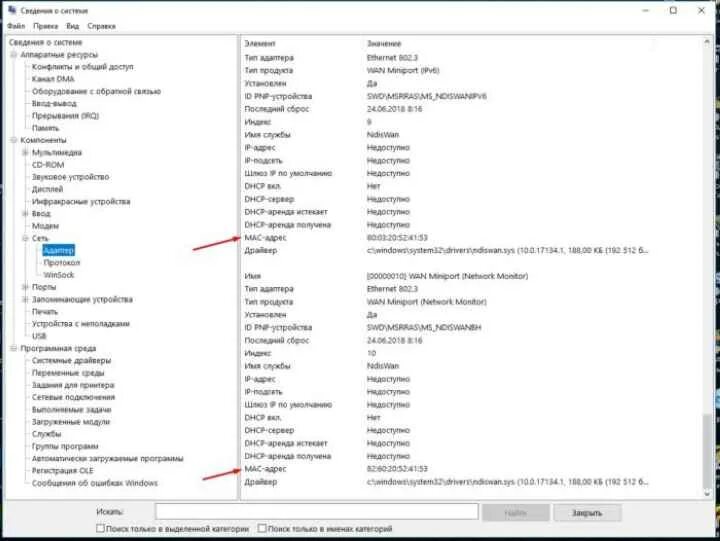Viewport: 720px width, 541px height.
Task: Click the SWD\MSRRAS\MS_NDISWANBH value
Action: (424, 327)
